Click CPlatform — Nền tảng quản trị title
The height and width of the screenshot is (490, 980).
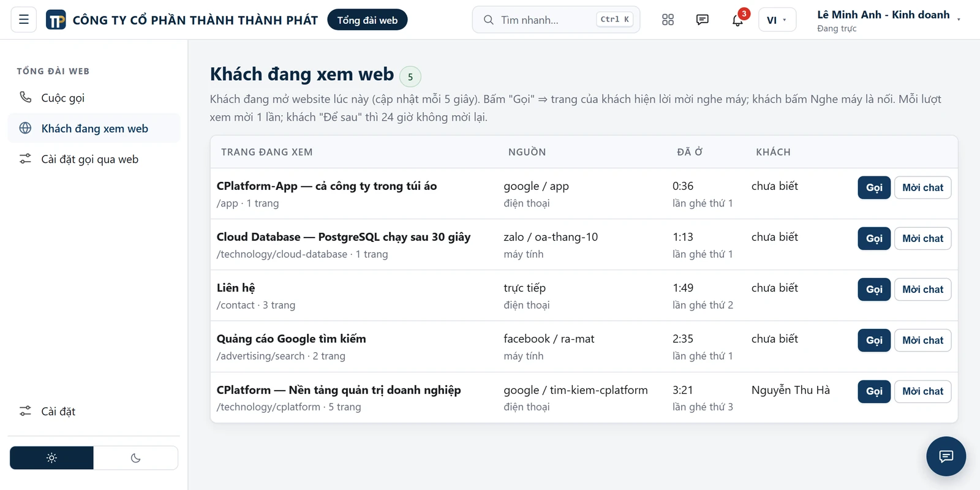[x=339, y=390]
